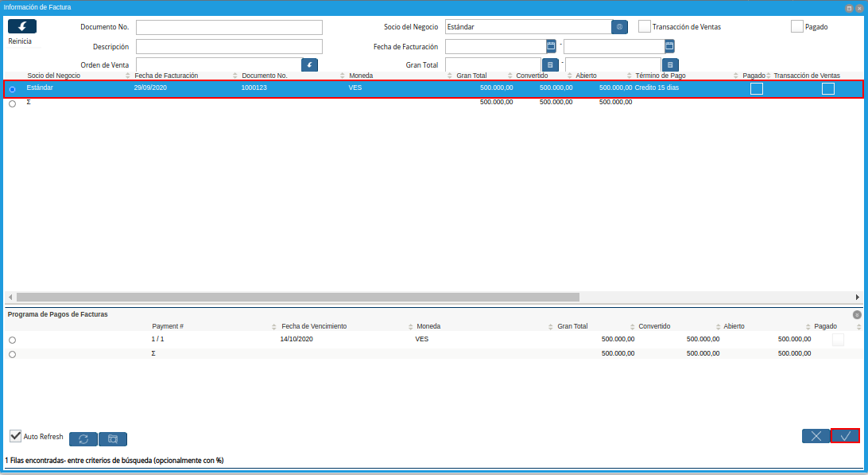868x475 pixels.
Task: Click the first Fecha de Facturación date field
Action: click(x=495, y=47)
